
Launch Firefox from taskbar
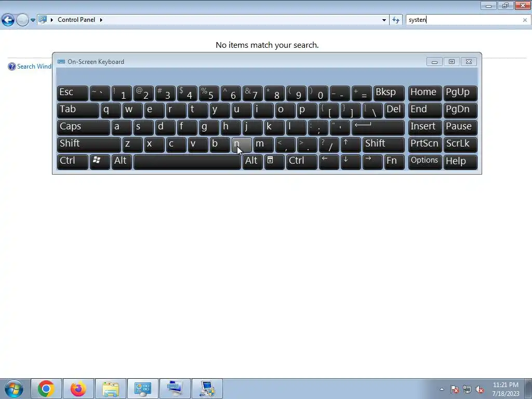pos(78,389)
